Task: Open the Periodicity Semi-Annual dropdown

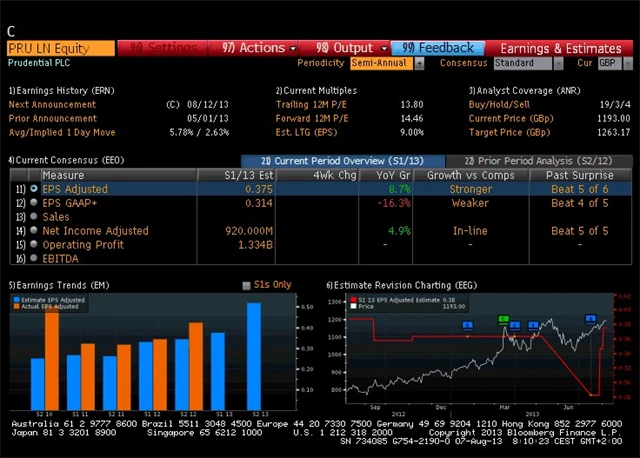Action: [419, 63]
